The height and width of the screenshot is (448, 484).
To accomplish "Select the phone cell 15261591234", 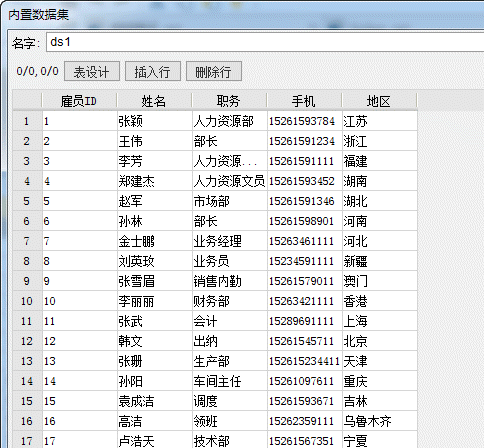I will click(305, 141).
